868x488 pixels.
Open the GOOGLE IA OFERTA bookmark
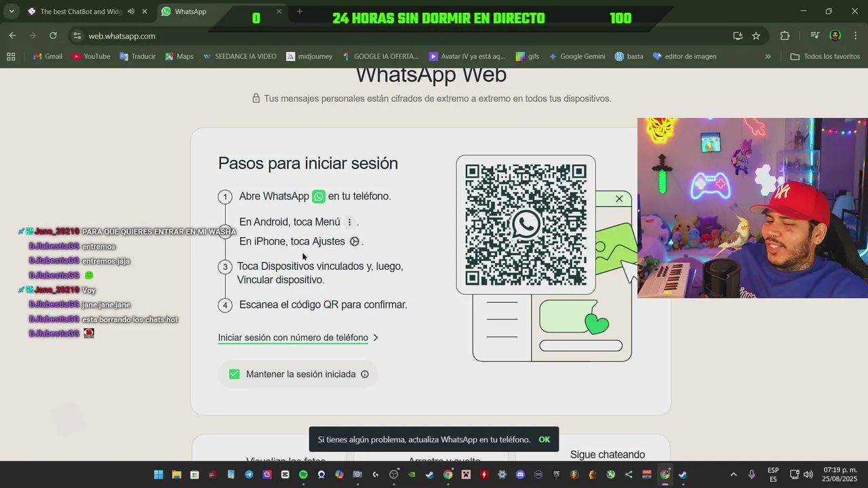[x=380, y=56]
